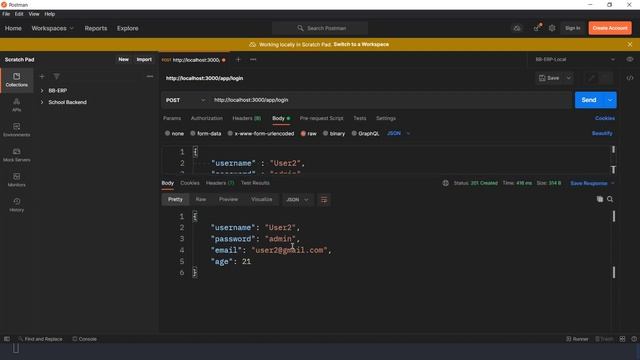This screenshot has width=640, height=360.
Task: Open the Environments sidebar panel
Action: pos(16,130)
